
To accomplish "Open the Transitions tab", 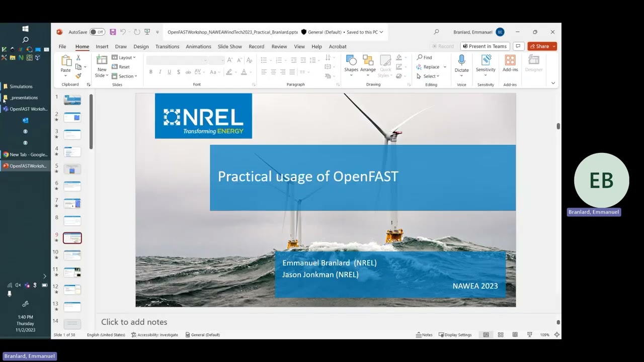I will (167, 47).
